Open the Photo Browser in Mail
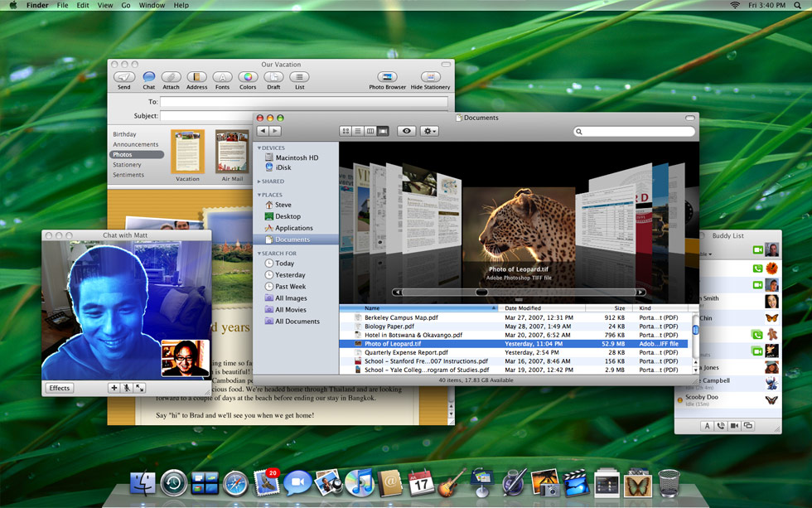 coord(386,76)
